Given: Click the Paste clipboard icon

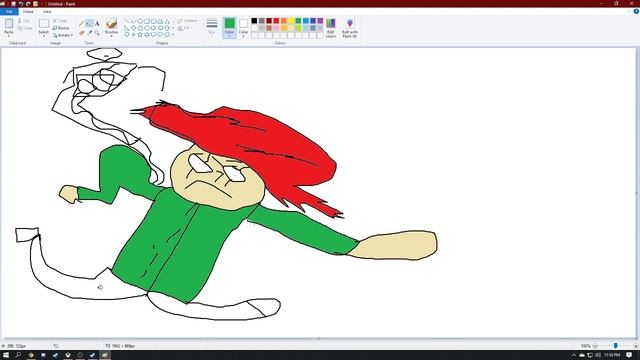Looking at the screenshot, I should pos(9,24).
